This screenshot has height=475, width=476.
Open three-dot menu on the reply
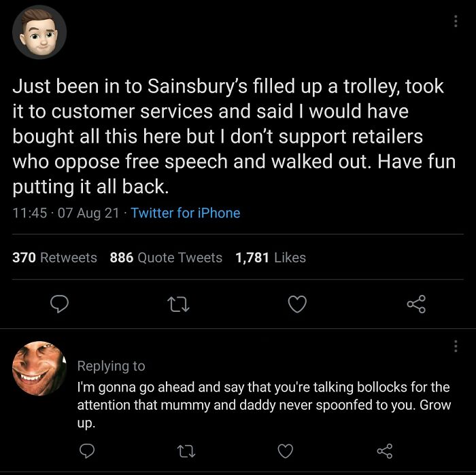coord(456,347)
